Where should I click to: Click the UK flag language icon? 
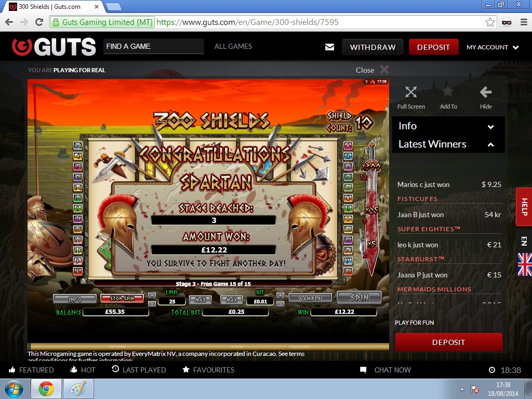point(524,264)
